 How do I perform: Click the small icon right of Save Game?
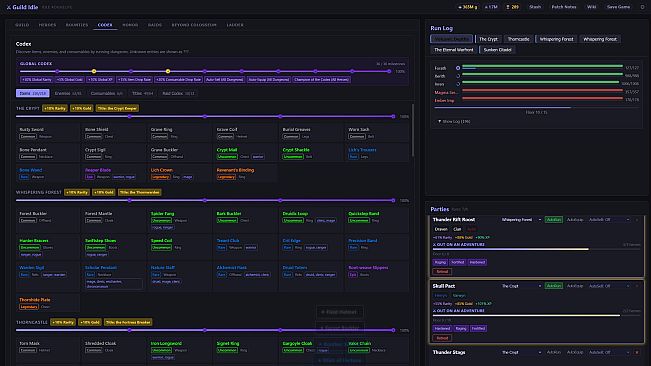(642, 7)
